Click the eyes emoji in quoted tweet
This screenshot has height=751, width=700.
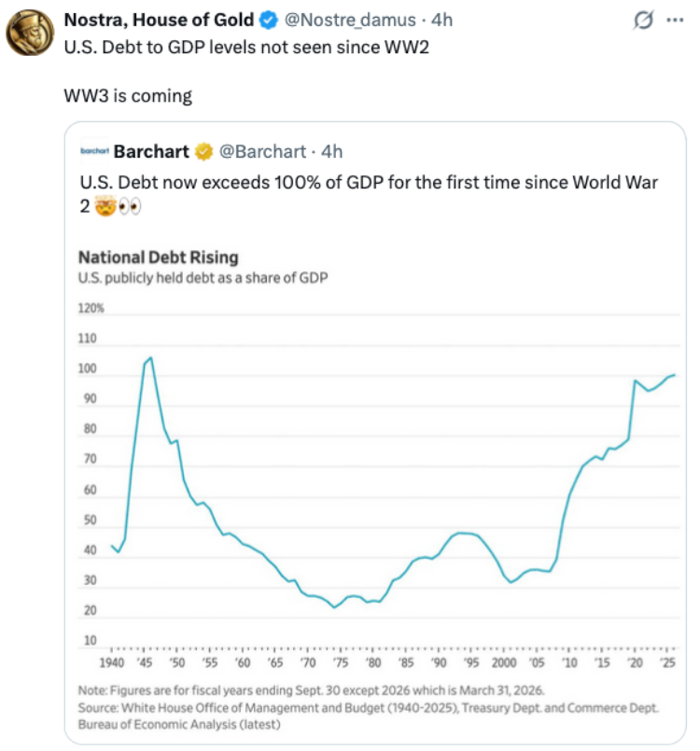point(130,207)
